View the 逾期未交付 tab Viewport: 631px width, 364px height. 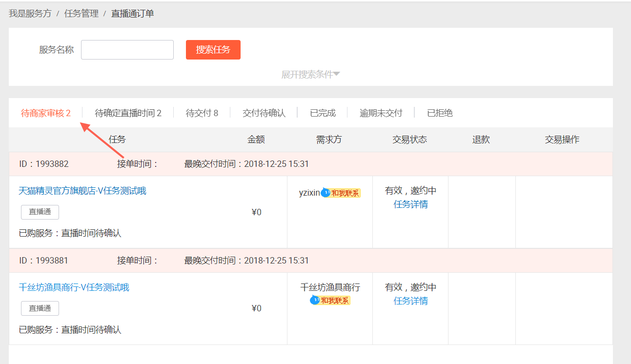coord(381,113)
